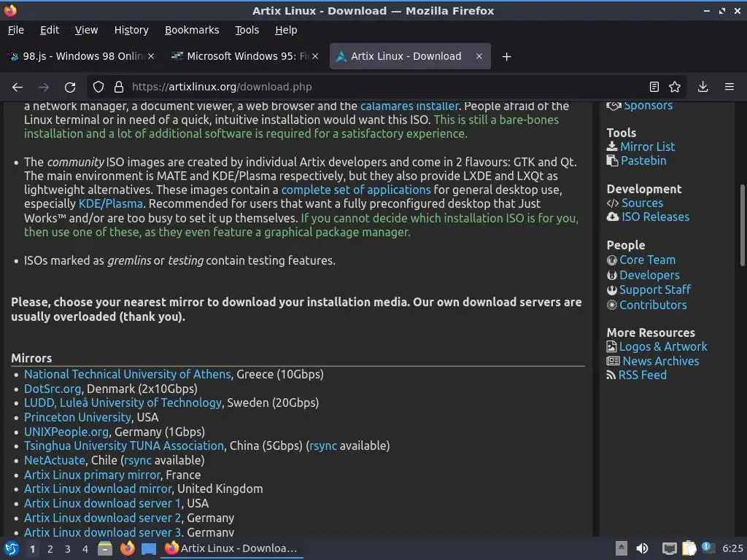Click the show desktop taskbar icon
The width and height of the screenshot is (747, 560).
point(149,549)
